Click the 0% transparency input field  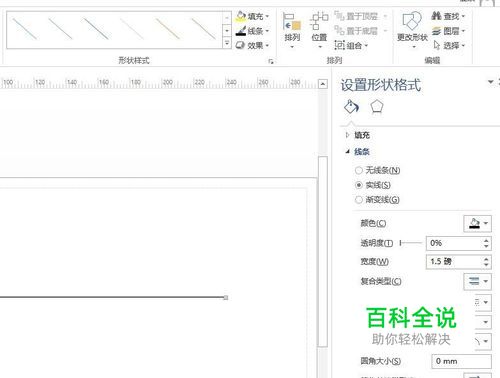[453, 243]
